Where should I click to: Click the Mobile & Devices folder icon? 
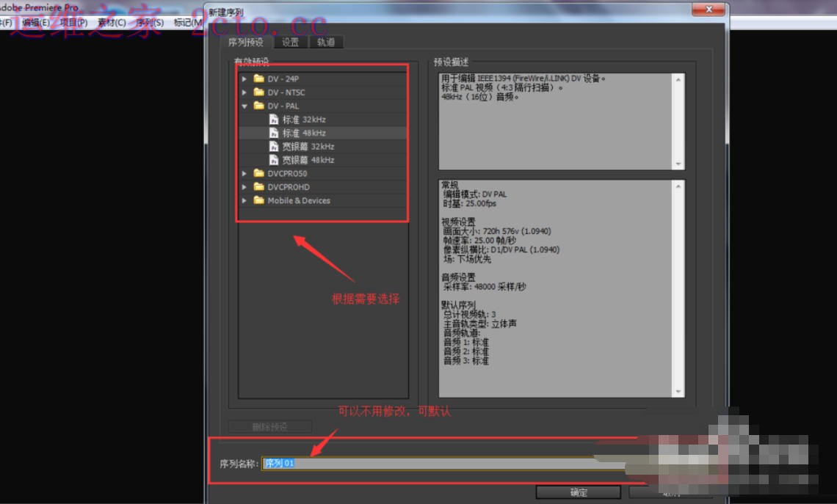click(259, 200)
